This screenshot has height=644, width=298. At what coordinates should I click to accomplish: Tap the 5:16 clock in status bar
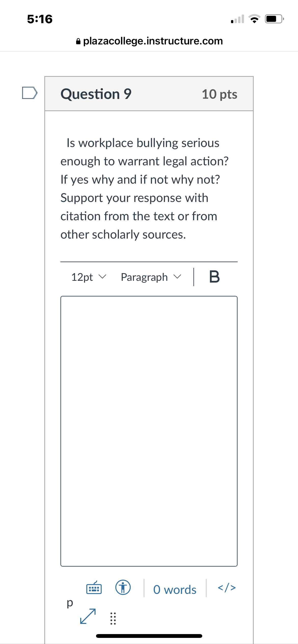pos(40,19)
